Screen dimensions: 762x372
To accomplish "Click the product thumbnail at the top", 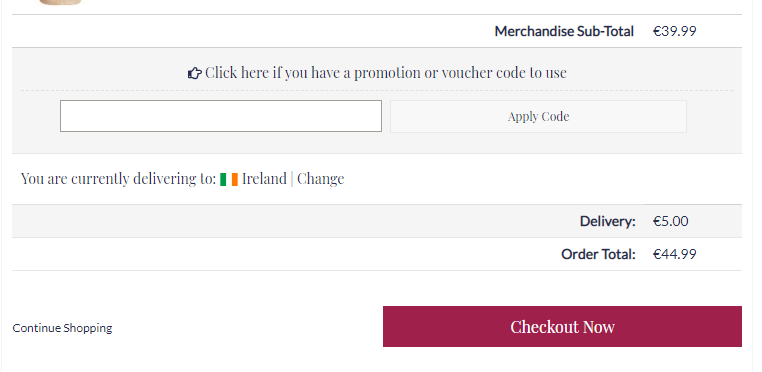I will click(x=60, y=2).
